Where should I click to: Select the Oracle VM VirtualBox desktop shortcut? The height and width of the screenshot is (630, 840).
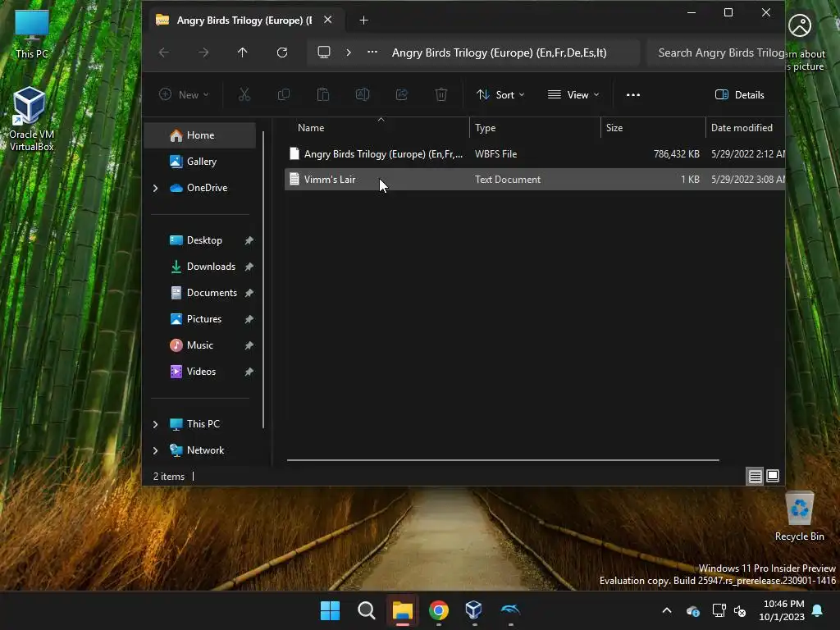[x=31, y=119]
